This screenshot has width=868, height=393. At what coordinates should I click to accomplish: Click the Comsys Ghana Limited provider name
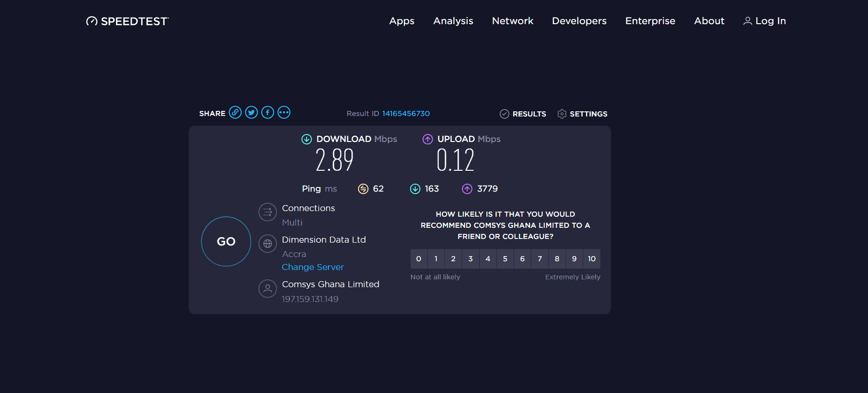coord(331,284)
